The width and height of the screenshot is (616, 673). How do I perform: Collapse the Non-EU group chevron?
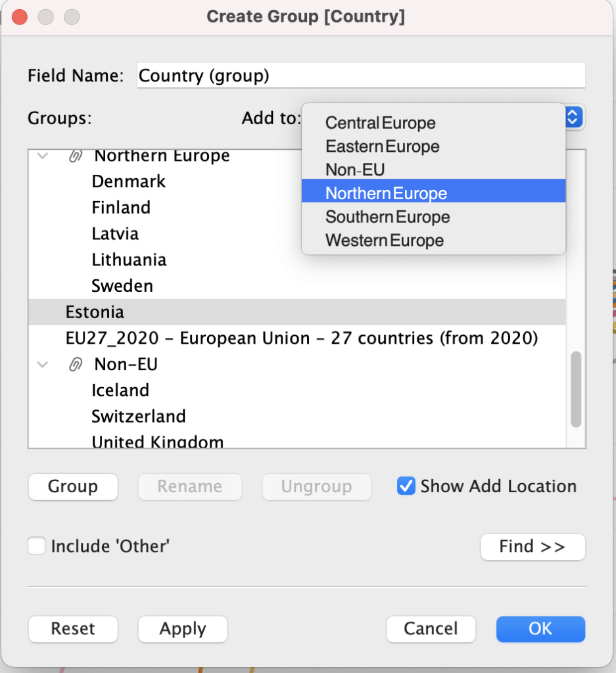[43, 365]
